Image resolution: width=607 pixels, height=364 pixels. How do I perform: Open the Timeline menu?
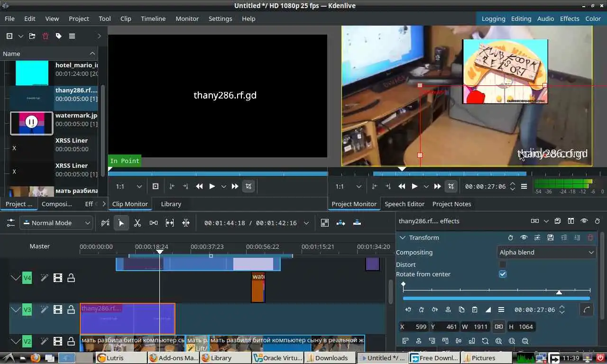pos(153,18)
